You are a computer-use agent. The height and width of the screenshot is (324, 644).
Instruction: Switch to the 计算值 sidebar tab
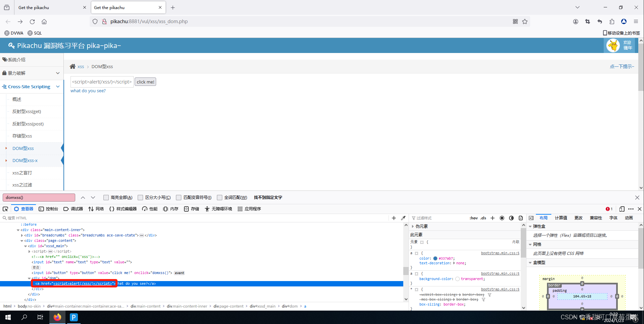click(561, 218)
